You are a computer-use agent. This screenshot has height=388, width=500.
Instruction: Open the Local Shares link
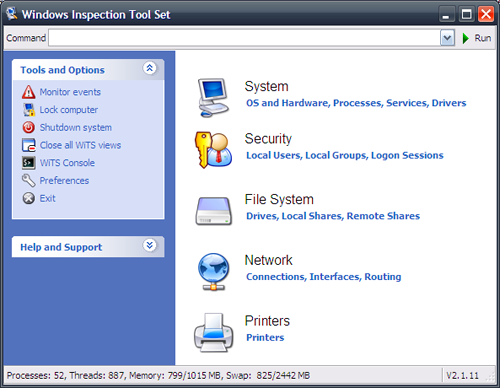[312, 216]
